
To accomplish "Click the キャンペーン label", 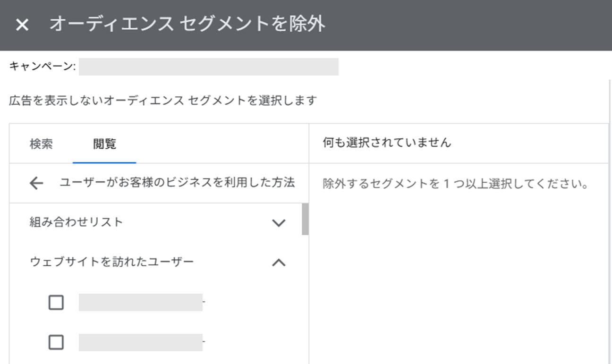I will (x=42, y=67).
